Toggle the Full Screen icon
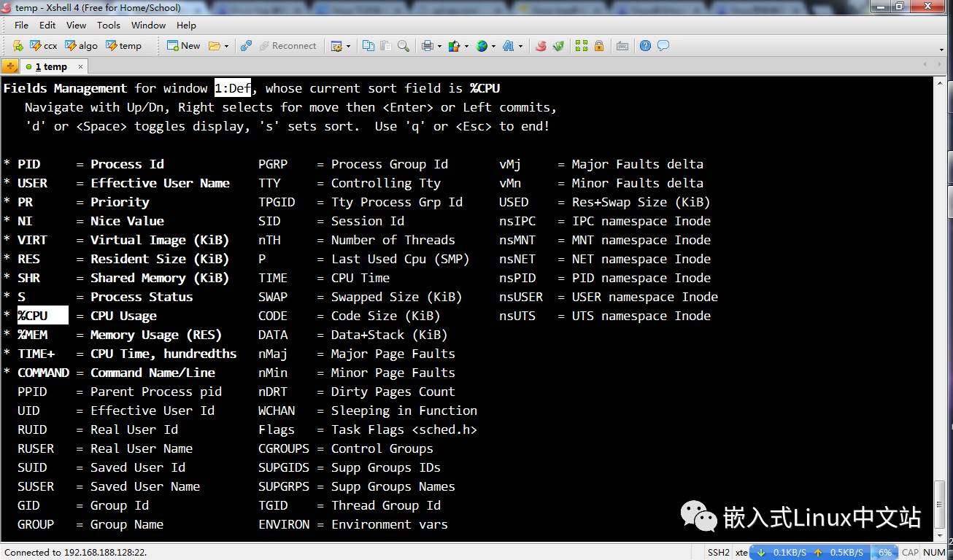953x560 pixels. pos(581,45)
